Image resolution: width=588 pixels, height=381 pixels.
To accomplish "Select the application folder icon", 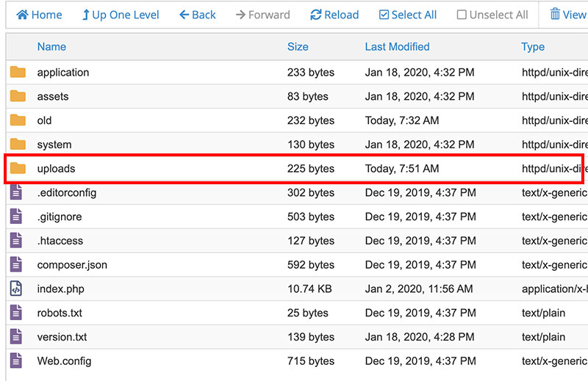I will (18, 73).
